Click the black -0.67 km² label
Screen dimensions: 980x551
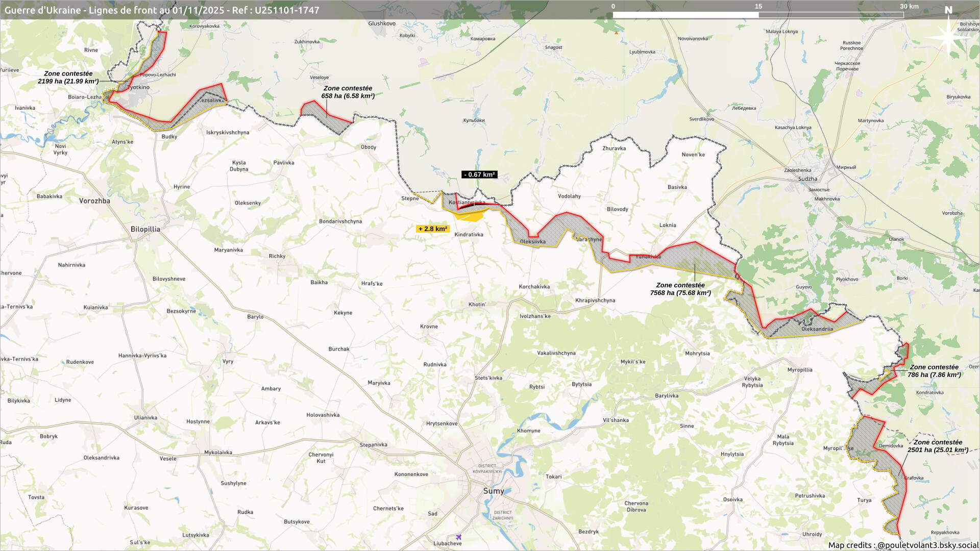coord(479,174)
